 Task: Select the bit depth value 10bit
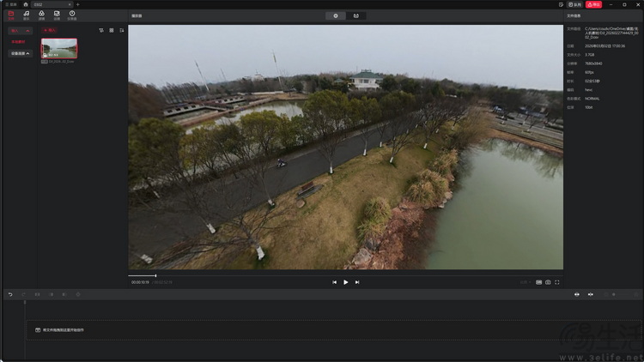[x=588, y=107]
